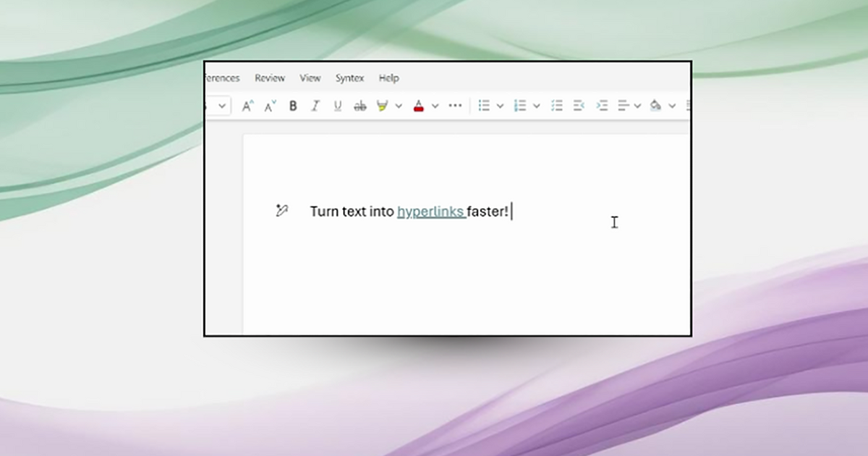Select the text highlight color icon
868x456 pixels.
(x=382, y=106)
